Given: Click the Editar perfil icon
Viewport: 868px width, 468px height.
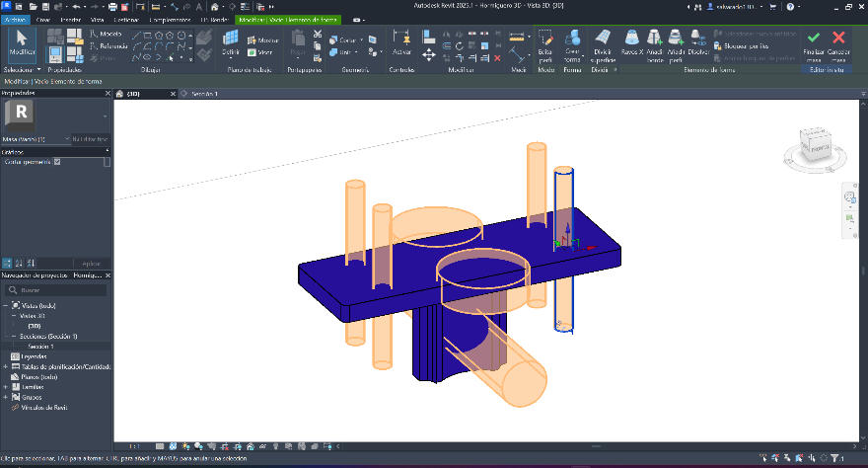Looking at the screenshot, I should [x=545, y=43].
